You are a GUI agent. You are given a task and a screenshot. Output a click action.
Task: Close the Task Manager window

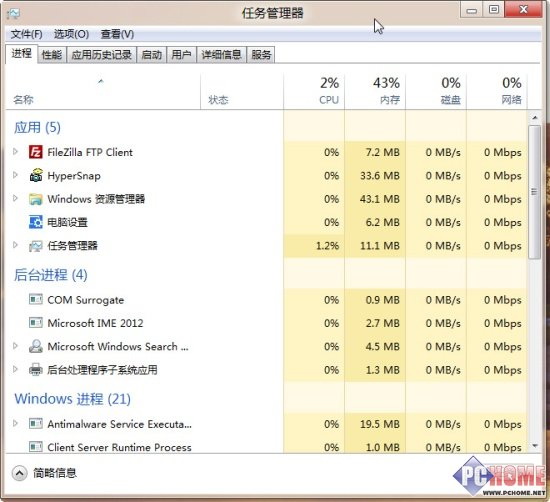click(523, 9)
